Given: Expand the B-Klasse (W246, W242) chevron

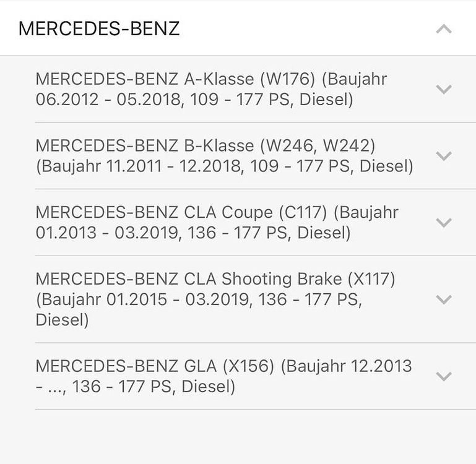Looking at the screenshot, I should pyautogui.click(x=444, y=156).
